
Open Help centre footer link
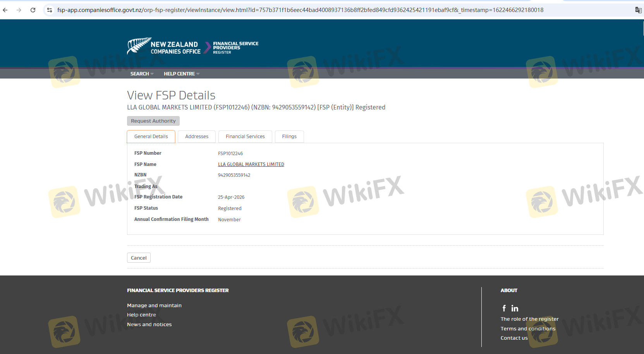click(x=141, y=315)
